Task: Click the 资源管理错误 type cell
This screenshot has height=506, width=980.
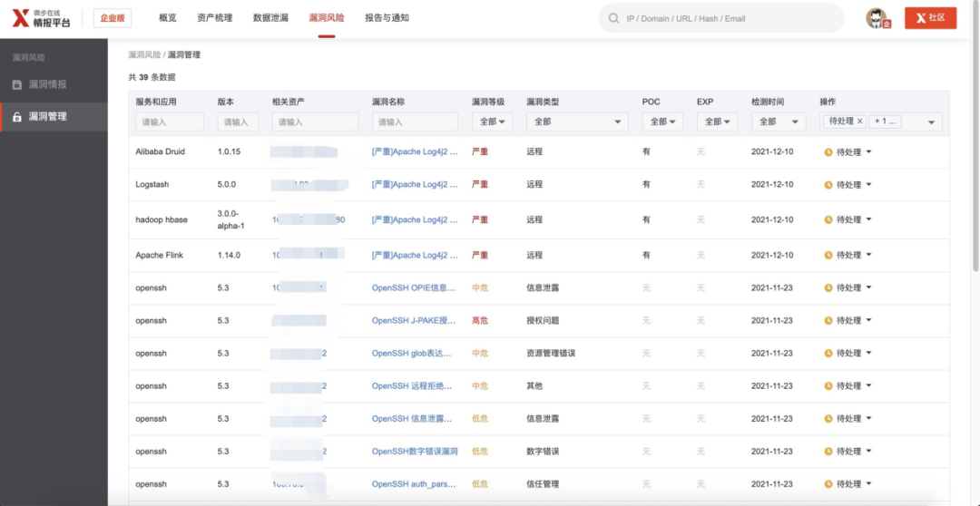Action: [x=551, y=353]
